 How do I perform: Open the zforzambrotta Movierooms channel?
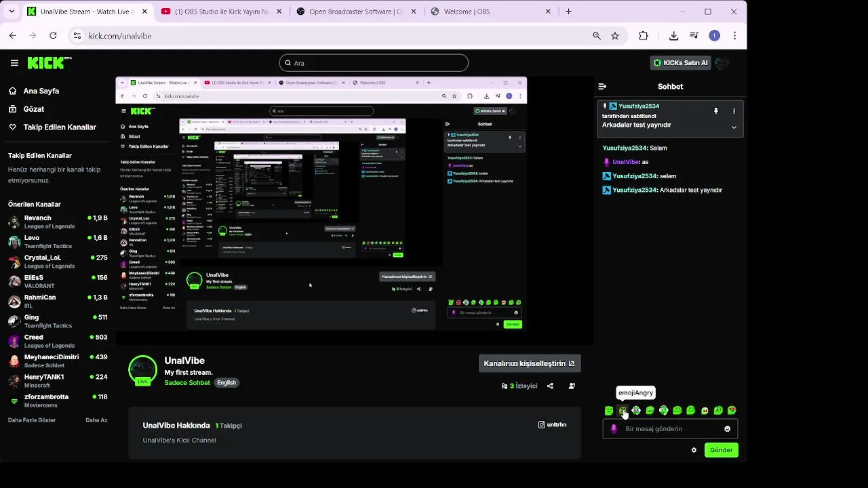click(58, 401)
